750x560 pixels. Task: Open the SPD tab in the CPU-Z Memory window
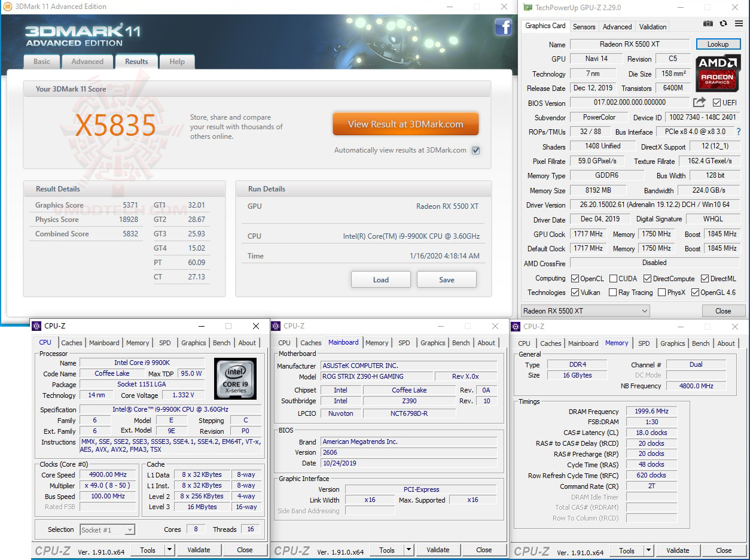(x=644, y=343)
